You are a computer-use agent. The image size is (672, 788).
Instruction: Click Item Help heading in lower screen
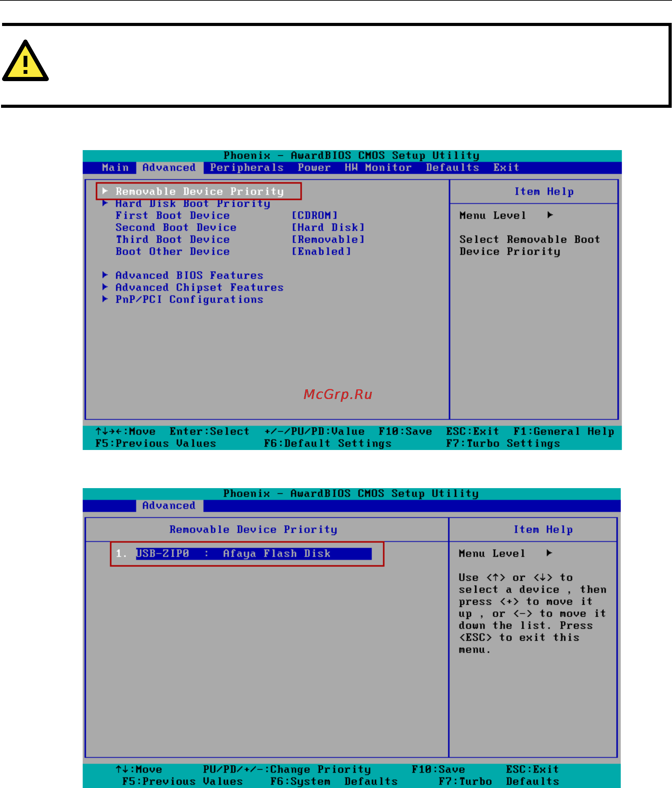(x=543, y=529)
